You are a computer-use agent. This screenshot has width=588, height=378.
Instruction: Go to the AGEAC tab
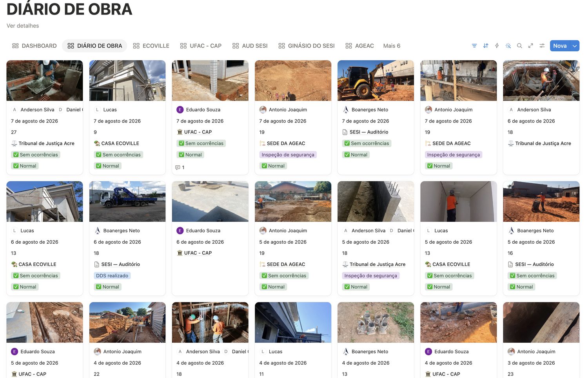tap(360, 46)
